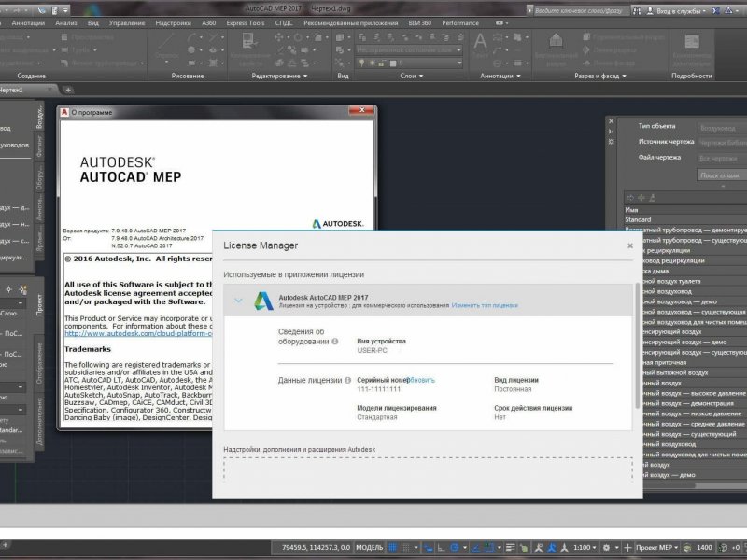Open polar tracking angle options arrow
This screenshot has width=747, height=560.
coord(465,548)
